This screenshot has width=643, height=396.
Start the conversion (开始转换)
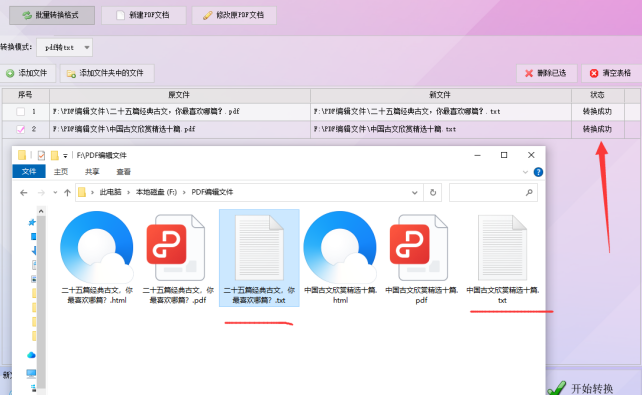(581, 388)
